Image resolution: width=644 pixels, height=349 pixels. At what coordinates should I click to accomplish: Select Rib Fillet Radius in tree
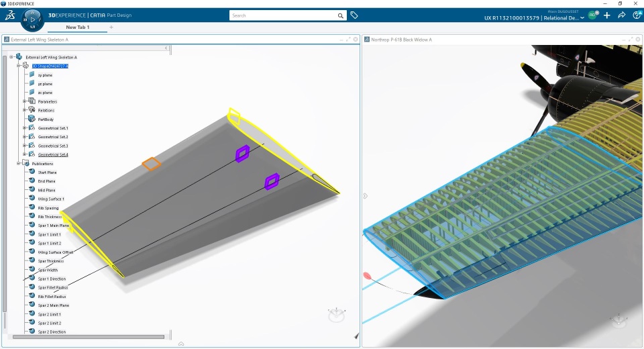52,297
